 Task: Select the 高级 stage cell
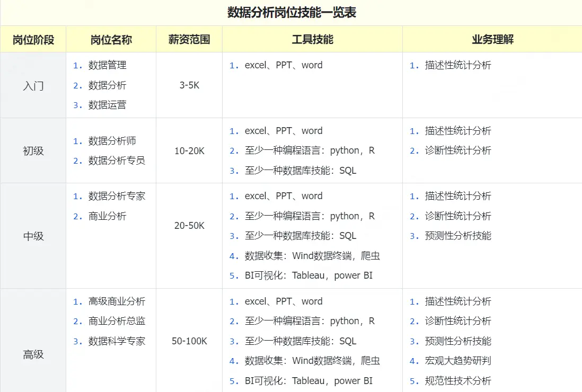click(x=33, y=354)
